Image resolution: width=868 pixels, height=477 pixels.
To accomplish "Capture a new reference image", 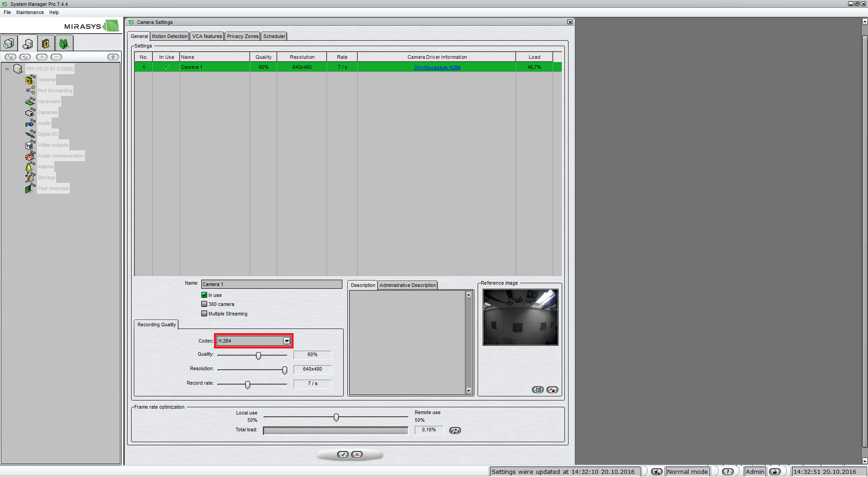I will 537,390.
